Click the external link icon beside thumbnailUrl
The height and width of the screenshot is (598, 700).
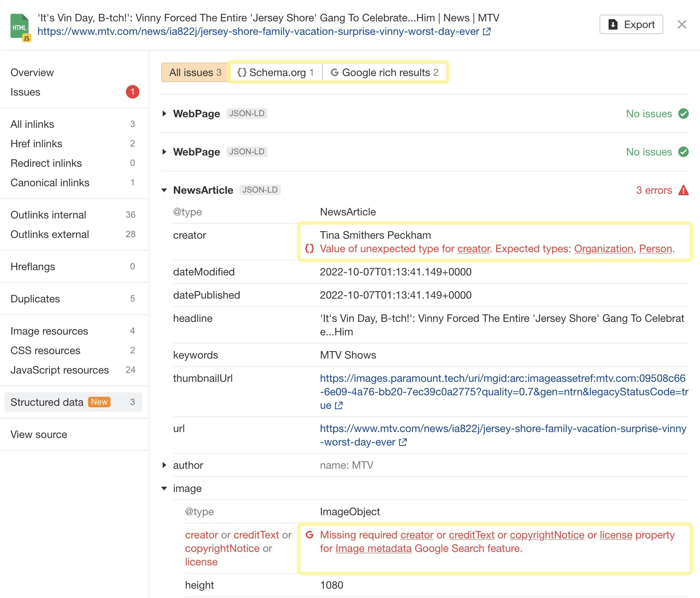[338, 405]
